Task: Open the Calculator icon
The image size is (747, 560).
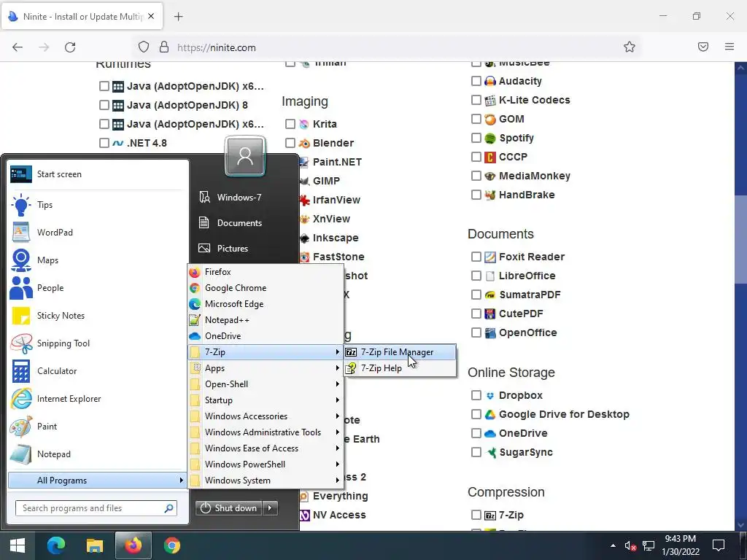Action: 21,371
